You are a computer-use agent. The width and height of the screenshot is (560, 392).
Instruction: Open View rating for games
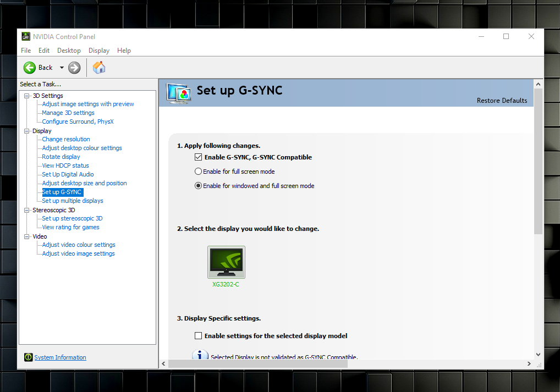[71, 227]
